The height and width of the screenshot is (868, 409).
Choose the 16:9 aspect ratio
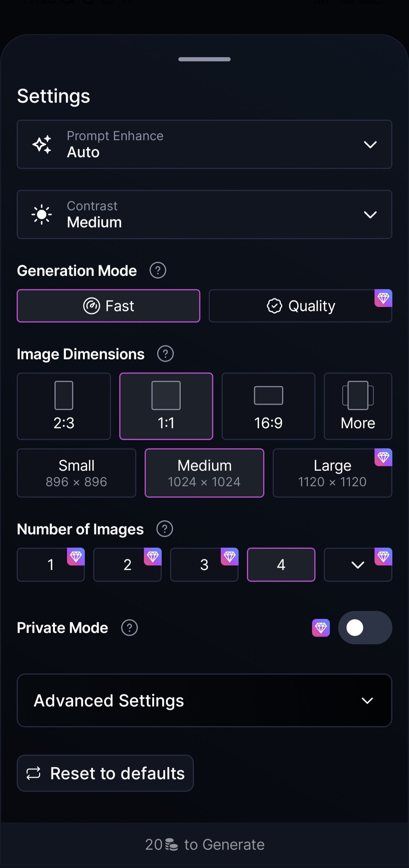[269, 406]
